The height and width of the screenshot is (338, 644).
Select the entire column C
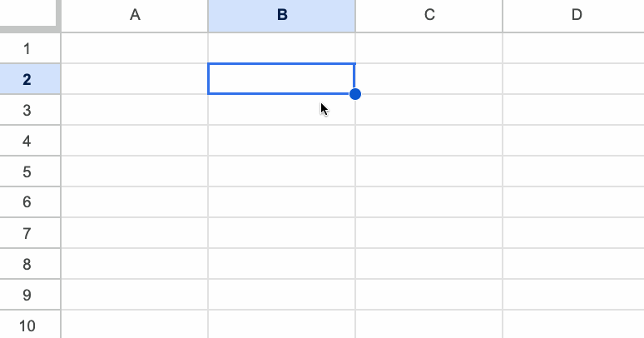tap(429, 15)
